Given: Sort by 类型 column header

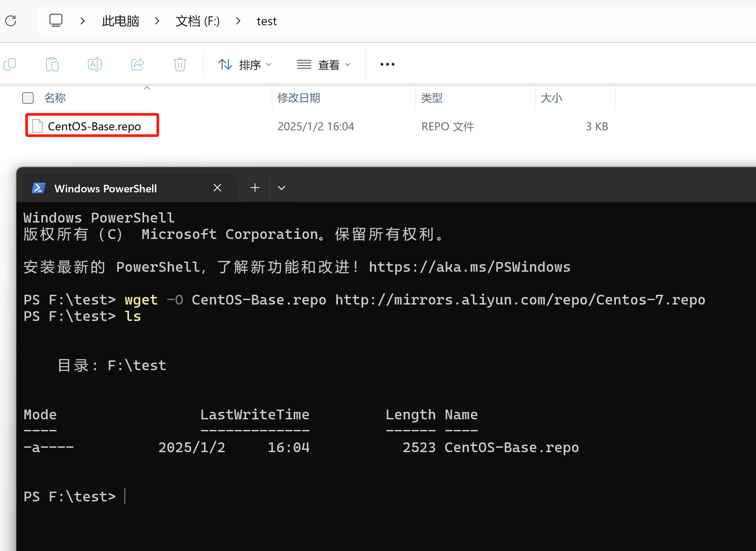Looking at the screenshot, I should [x=432, y=98].
